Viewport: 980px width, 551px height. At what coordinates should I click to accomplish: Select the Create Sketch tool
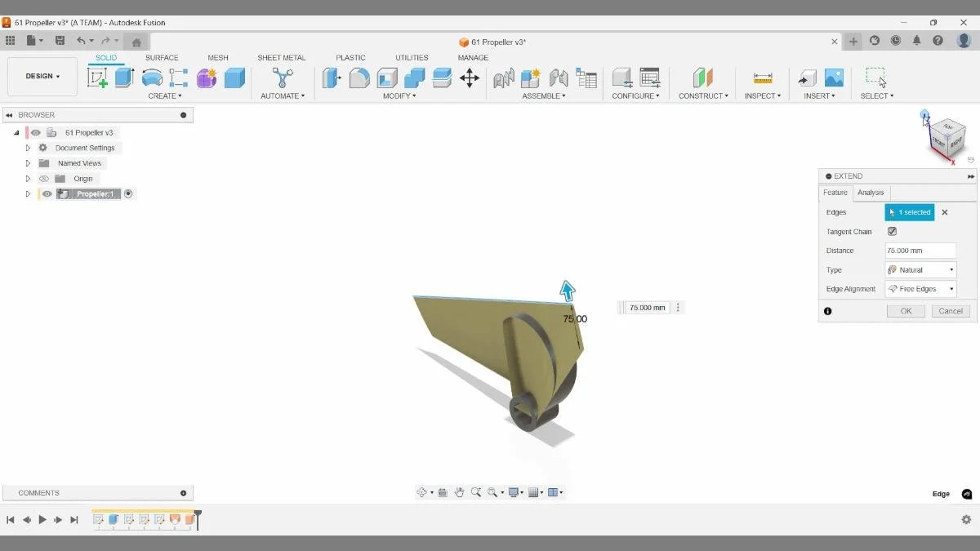pos(99,78)
